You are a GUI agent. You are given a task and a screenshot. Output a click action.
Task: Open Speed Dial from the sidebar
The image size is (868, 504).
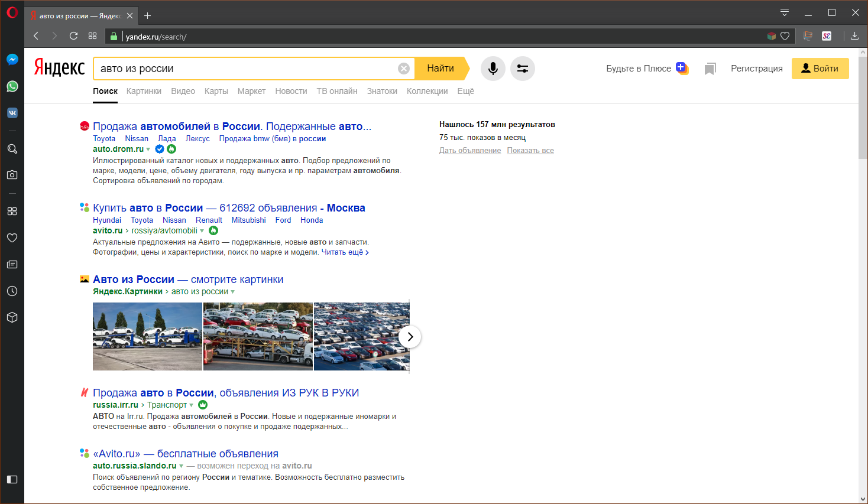(12, 211)
